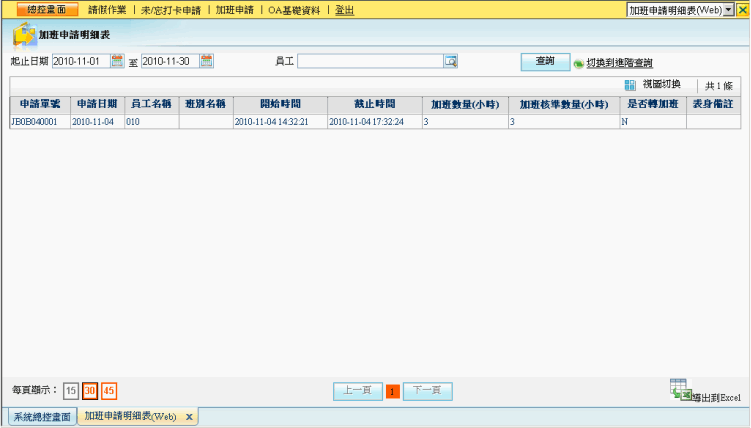Open the OA基礎資料 menu

click(x=294, y=10)
